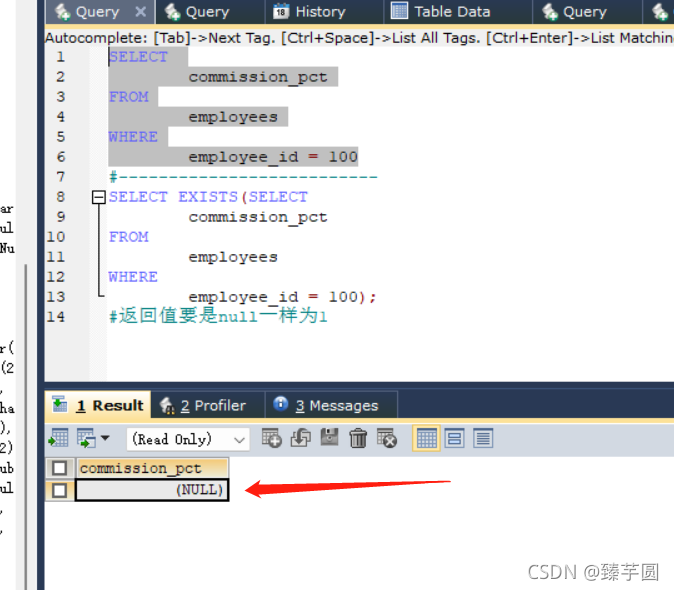Screen dimensions: 674x590
Task: Toggle the select-all checkbox in result header
Action: (59, 468)
